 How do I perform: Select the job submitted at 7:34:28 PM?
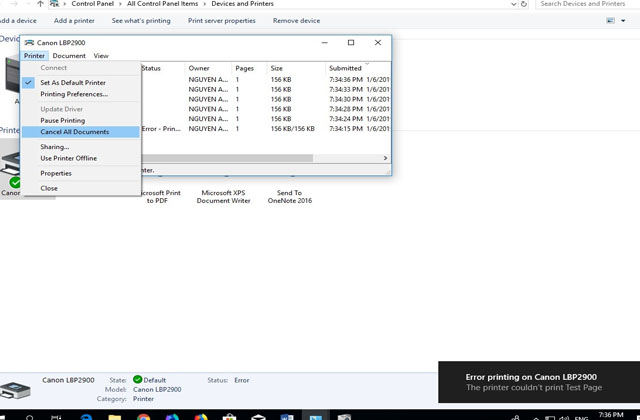tap(265, 109)
